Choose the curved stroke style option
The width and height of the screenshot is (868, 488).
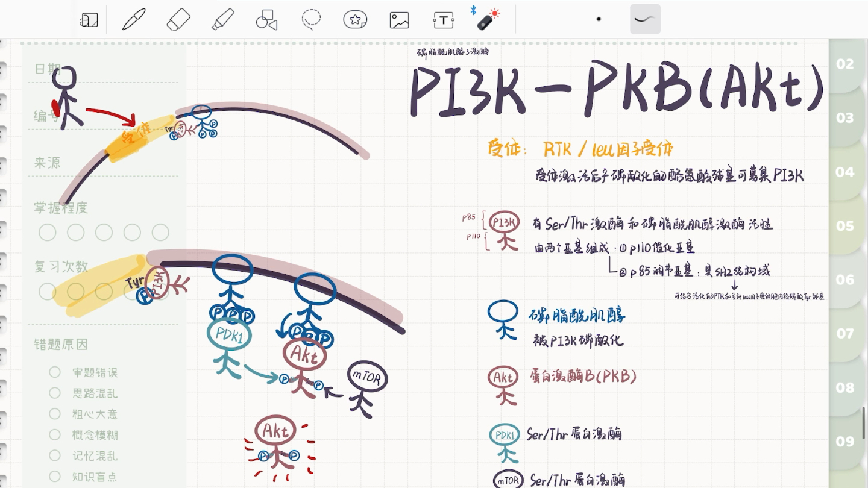[645, 19]
